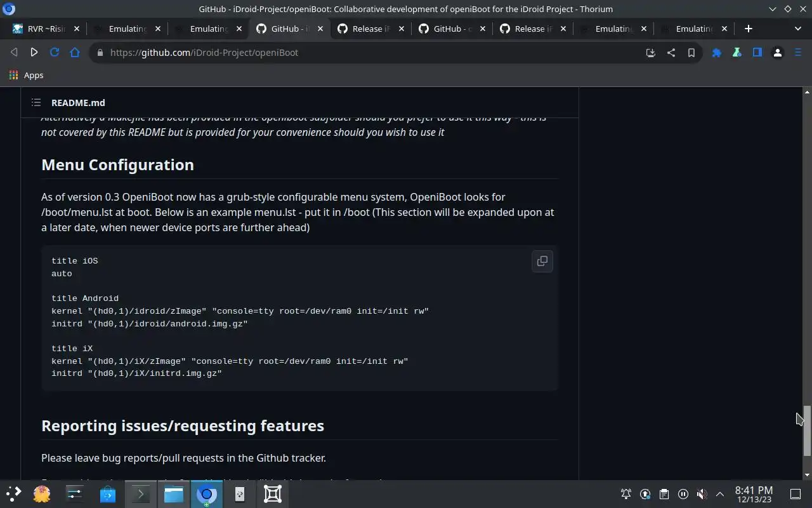
Task: Expand hidden system tray icons arrow
Action: pos(720,494)
